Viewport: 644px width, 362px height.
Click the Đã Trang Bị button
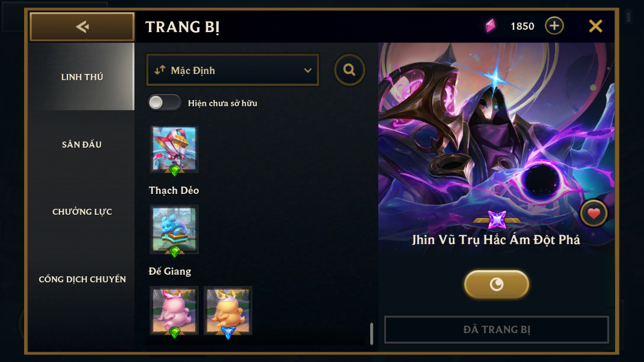click(497, 329)
